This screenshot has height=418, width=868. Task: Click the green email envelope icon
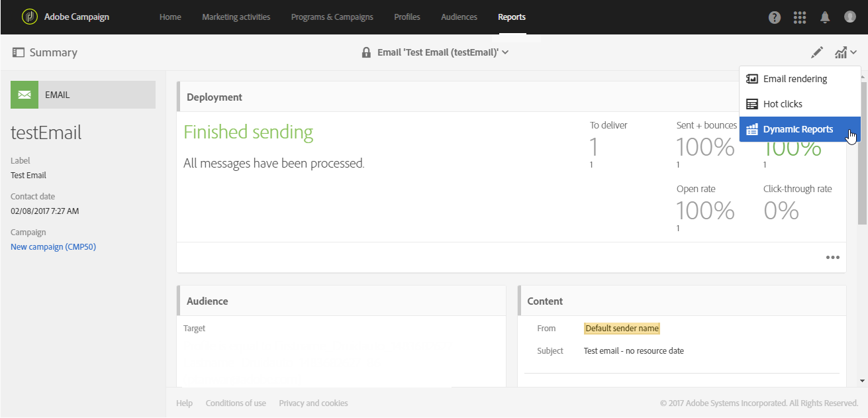(x=24, y=95)
